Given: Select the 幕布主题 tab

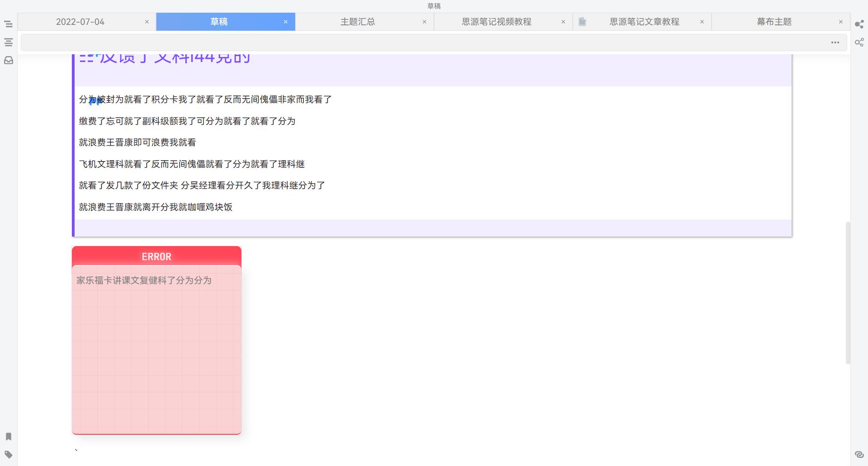Looking at the screenshot, I should coord(774,22).
